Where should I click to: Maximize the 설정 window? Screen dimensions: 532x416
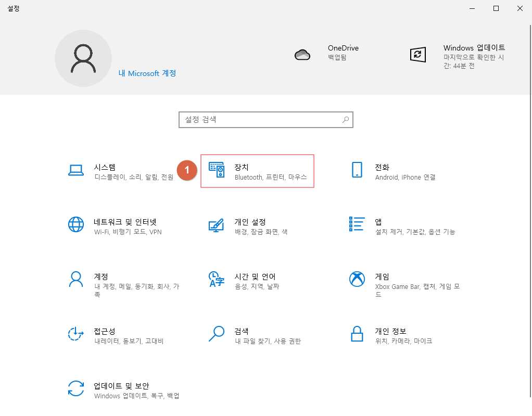pyautogui.click(x=496, y=8)
